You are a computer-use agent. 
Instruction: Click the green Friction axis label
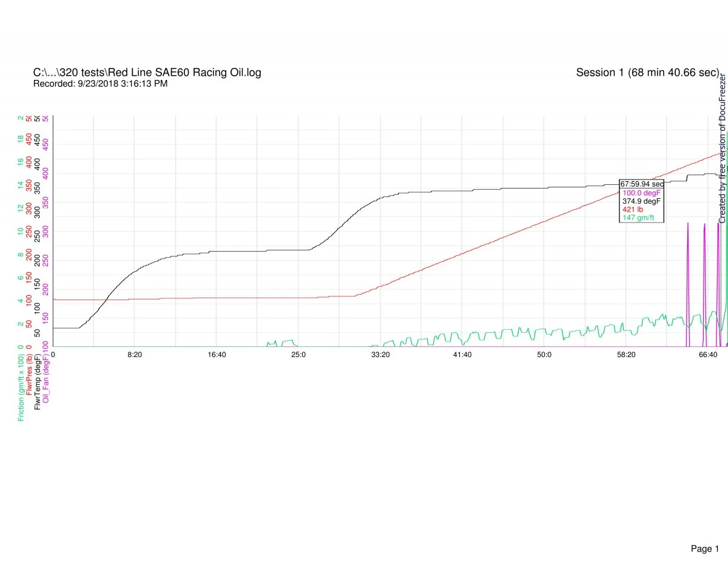pos(21,385)
